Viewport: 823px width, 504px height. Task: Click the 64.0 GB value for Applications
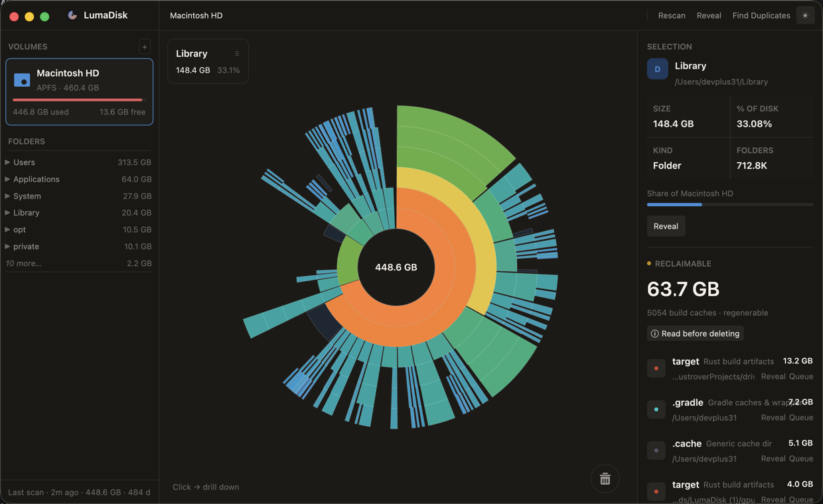[x=136, y=179]
